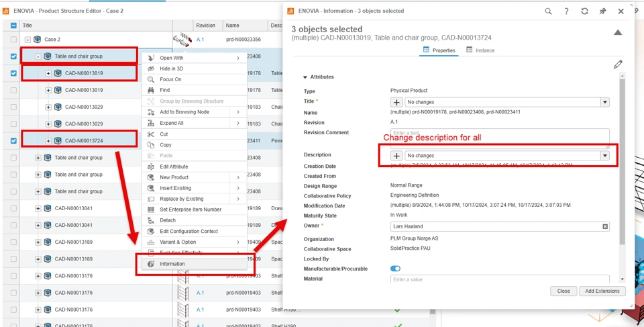
Task: Check the first CAD-N00013189 row checkbox
Action: [x=13, y=242]
